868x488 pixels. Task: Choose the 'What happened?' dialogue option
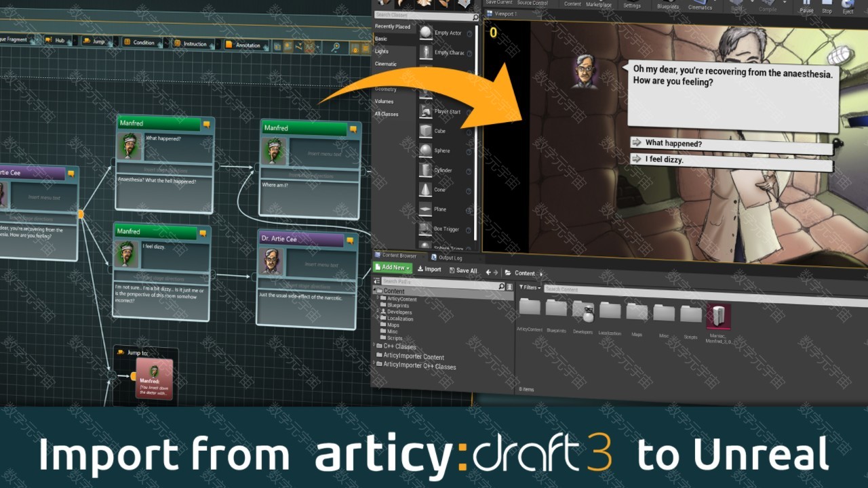(731, 145)
